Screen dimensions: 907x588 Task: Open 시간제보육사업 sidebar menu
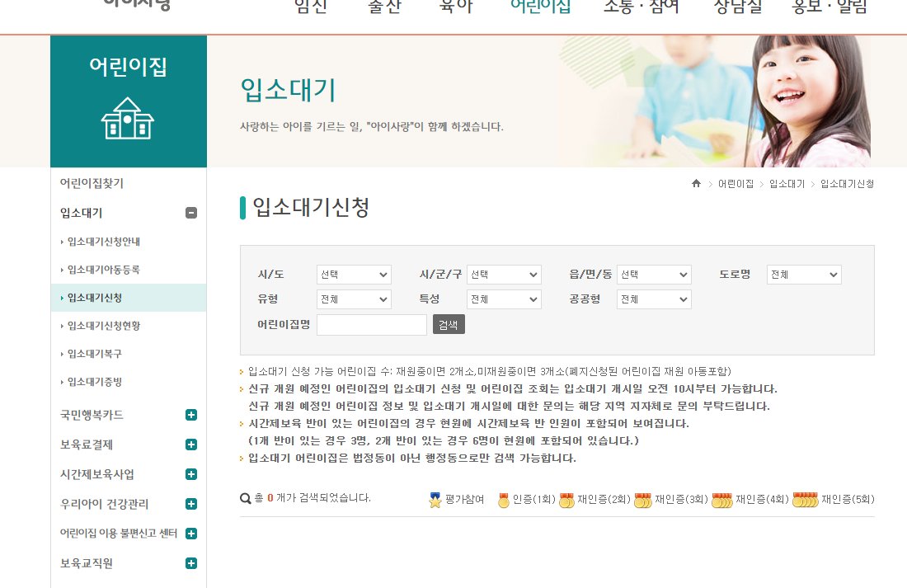coord(97,474)
